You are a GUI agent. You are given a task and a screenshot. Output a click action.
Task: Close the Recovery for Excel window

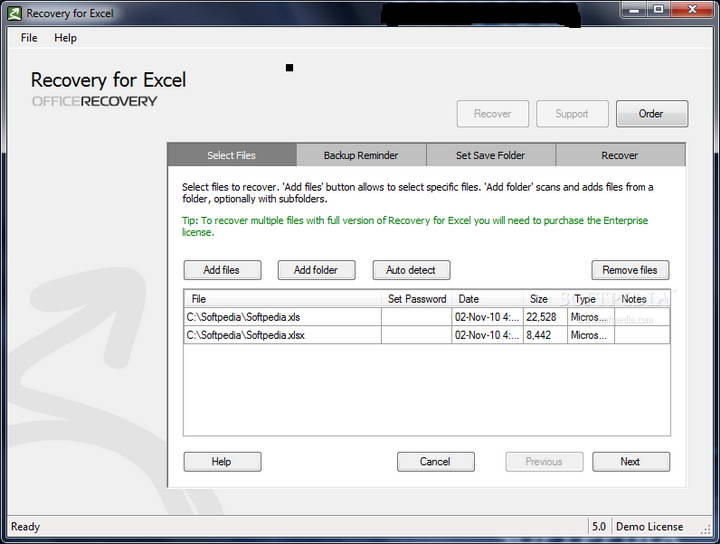692,10
